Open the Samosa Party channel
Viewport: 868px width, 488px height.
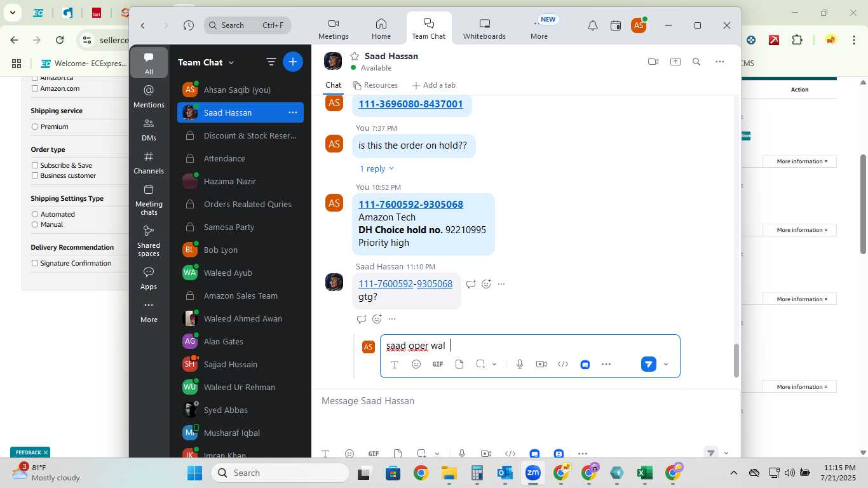tap(240, 227)
